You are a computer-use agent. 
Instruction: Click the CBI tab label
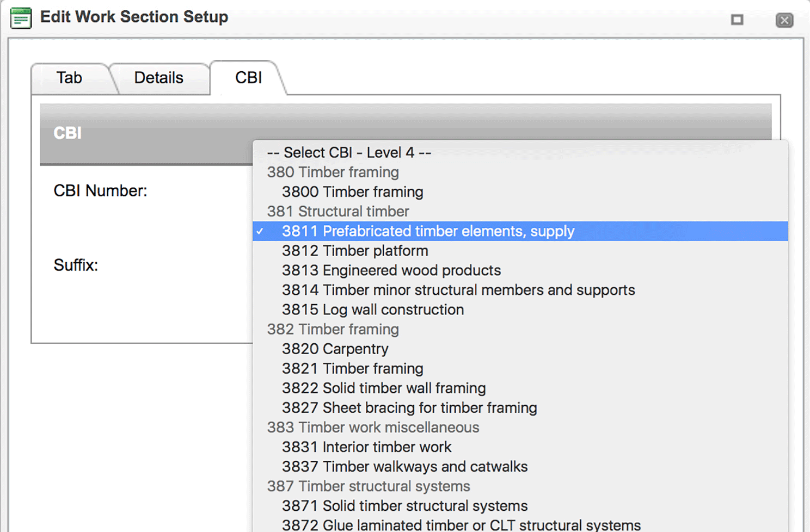(x=248, y=78)
